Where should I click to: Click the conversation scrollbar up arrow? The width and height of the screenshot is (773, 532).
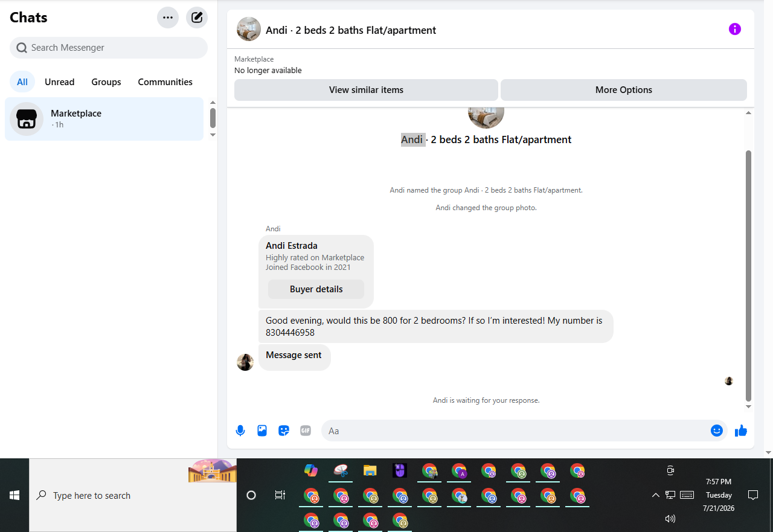point(749,113)
